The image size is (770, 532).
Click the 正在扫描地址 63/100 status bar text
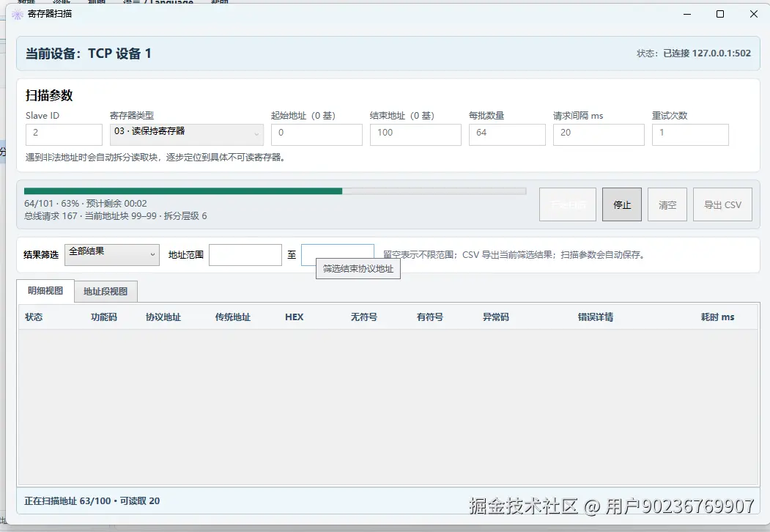[92, 500]
